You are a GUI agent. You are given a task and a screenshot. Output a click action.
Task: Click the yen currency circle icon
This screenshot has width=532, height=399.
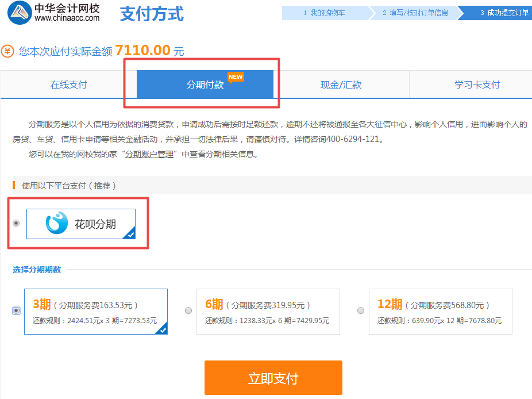coord(7,52)
